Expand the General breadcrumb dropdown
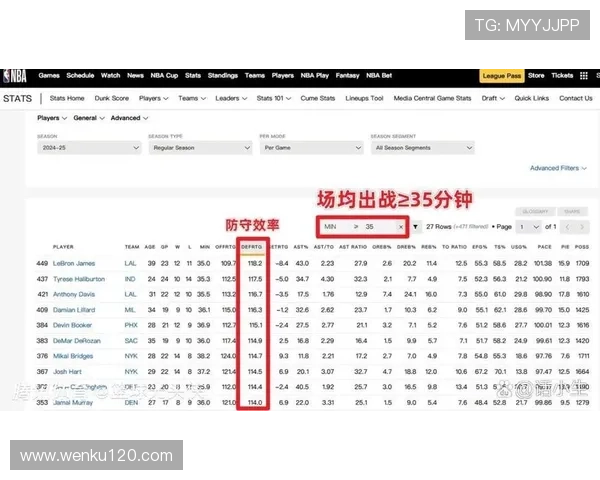The image size is (600, 480). pyautogui.click(x=89, y=118)
